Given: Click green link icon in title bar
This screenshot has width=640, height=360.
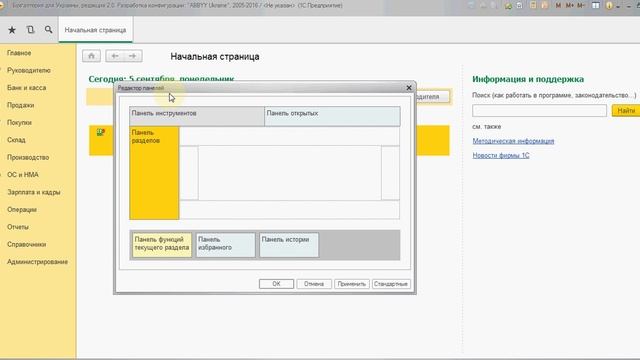Looking at the screenshot, I should [508, 6].
